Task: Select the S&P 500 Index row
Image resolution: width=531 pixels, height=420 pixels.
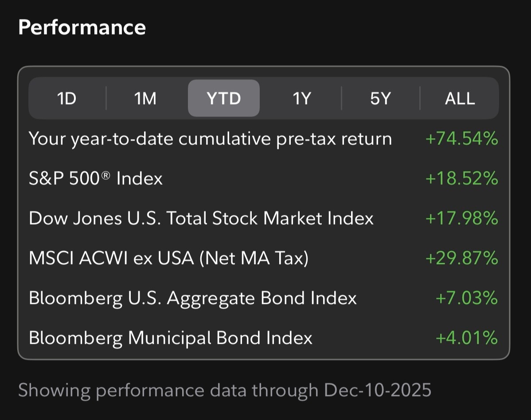Action: [x=263, y=179]
